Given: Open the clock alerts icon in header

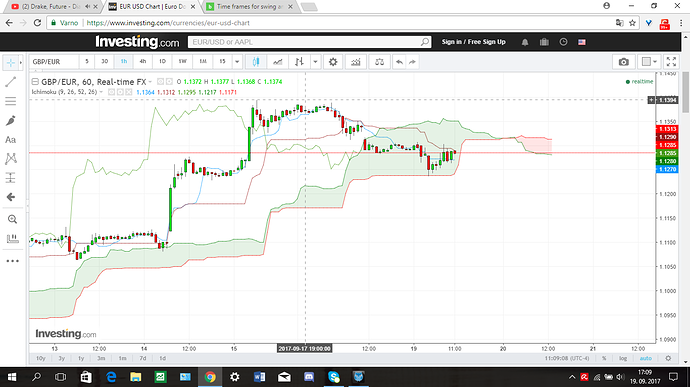Looking at the screenshot, I should (563, 42).
